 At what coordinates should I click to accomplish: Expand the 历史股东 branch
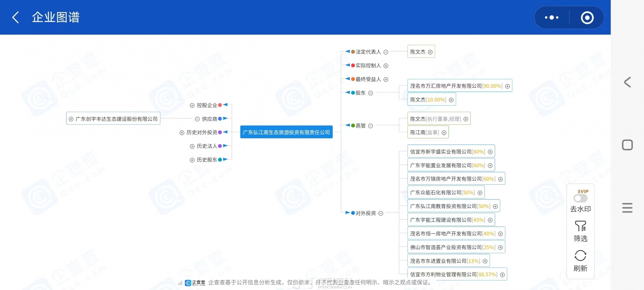click(x=192, y=160)
